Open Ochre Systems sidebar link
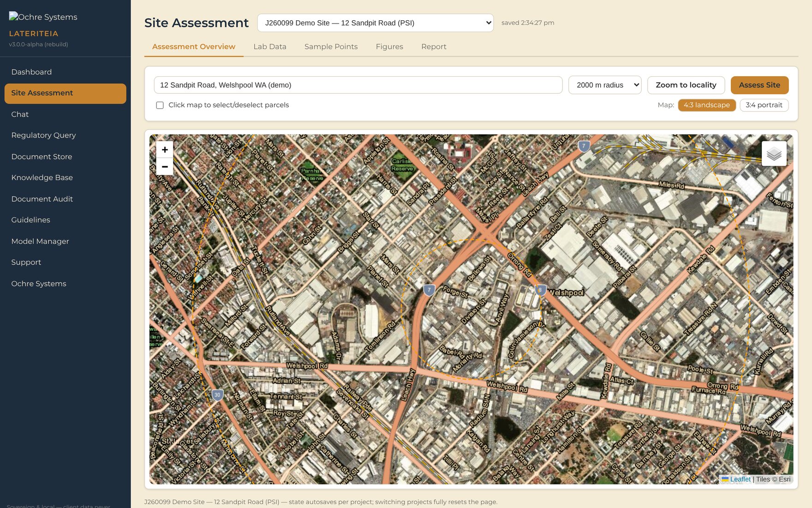812x508 pixels. click(x=65, y=284)
